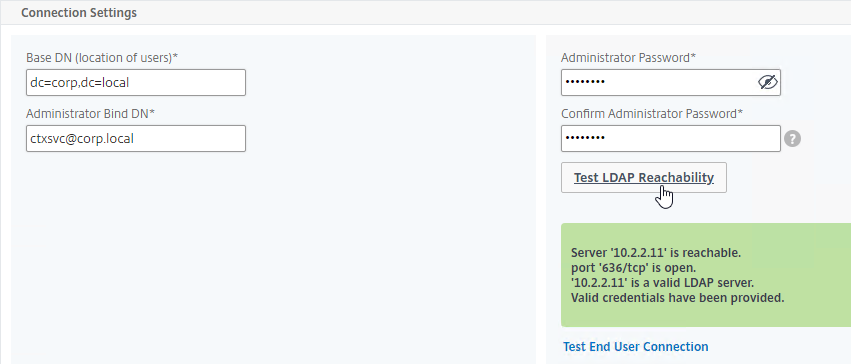Click the Test LDAP Reachability button
This screenshot has width=851, height=364.
tap(644, 177)
